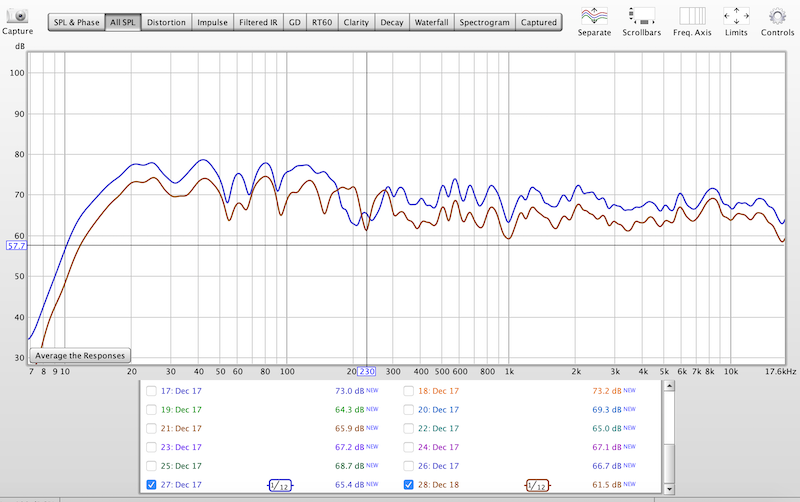Click the 67.2 dB value for trace 23
Viewport: 800px width, 502px height.
tap(349, 447)
